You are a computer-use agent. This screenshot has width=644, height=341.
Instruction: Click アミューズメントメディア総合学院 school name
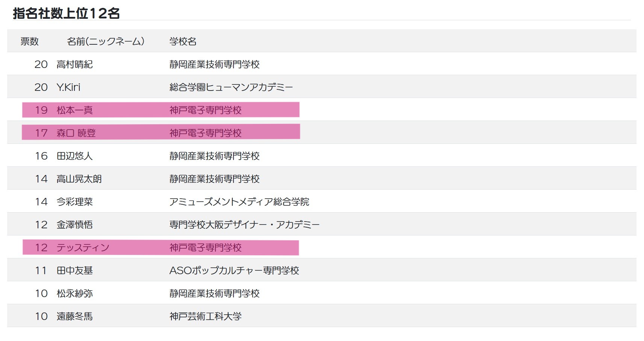pyautogui.click(x=239, y=202)
